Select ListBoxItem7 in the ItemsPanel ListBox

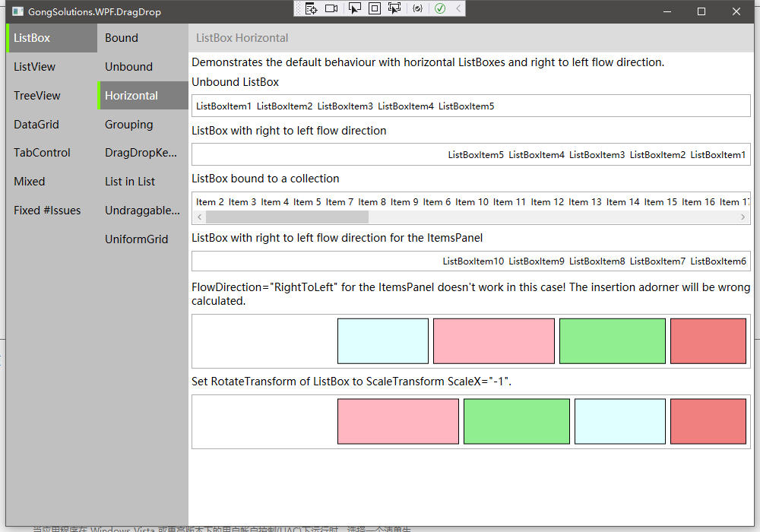(x=657, y=261)
